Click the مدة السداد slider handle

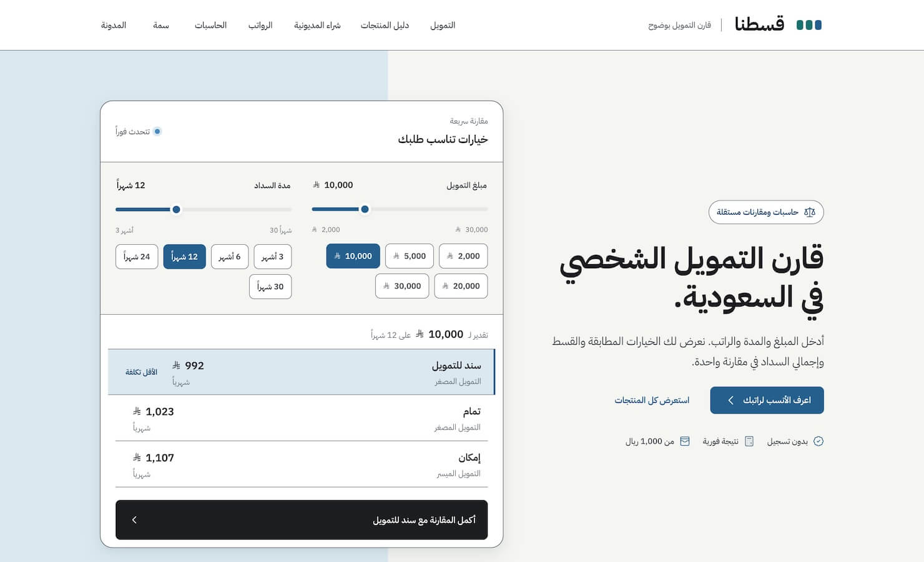pyautogui.click(x=176, y=209)
